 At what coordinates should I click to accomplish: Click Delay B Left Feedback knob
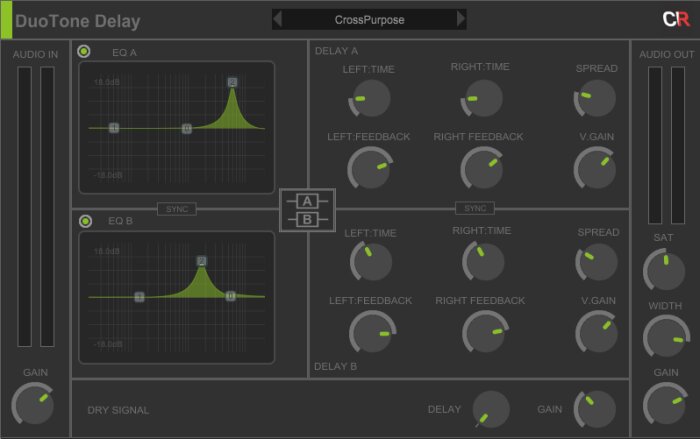tap(372, 332)
